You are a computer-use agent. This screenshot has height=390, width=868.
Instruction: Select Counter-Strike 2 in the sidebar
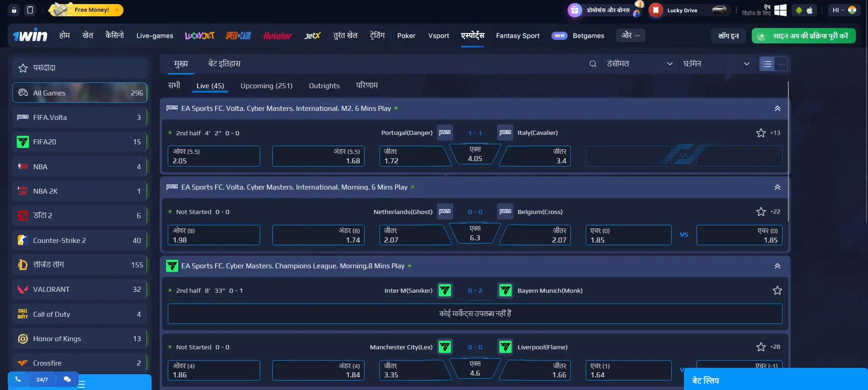point(80,240)
